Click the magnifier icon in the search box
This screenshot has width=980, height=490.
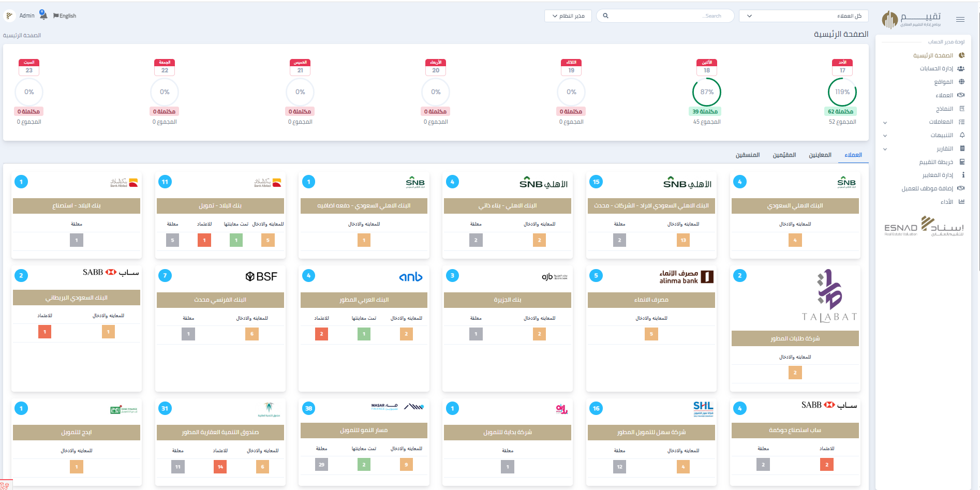605,16
